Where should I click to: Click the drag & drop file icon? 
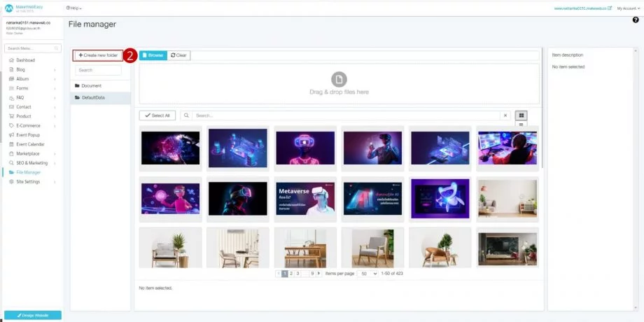coord(339,79)
